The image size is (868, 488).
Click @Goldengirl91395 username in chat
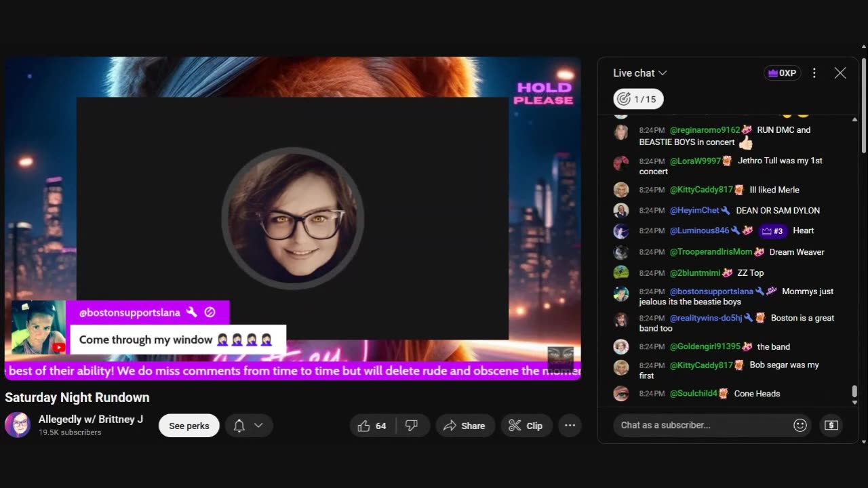tap(705, 347)
